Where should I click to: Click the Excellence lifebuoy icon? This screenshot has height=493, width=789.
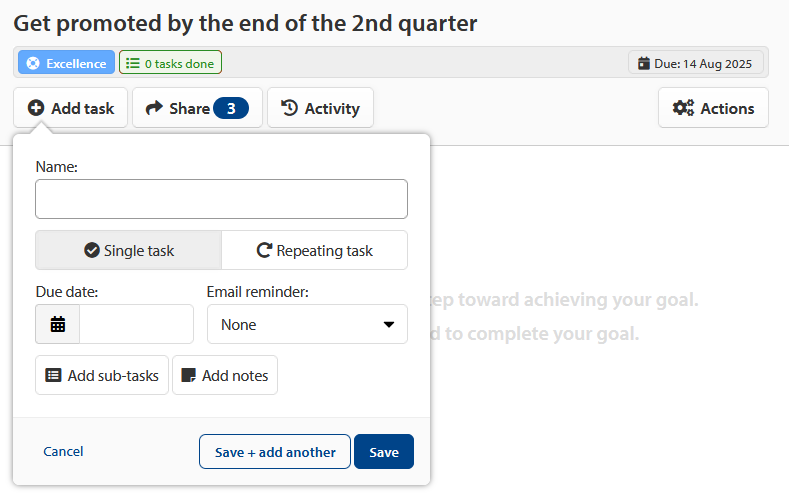[x=33, y=63]
